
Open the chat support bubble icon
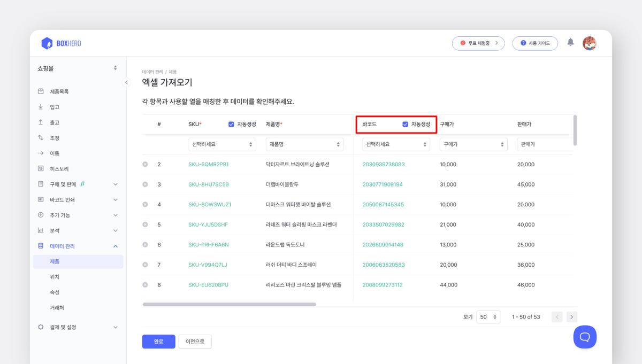click(x=585, y=337)
